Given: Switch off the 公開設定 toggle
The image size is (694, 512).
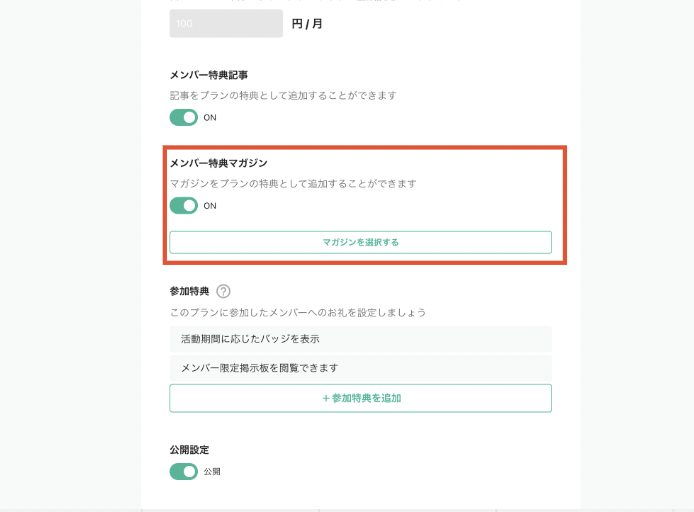Looking at the screenshot, I should (184, 471).
